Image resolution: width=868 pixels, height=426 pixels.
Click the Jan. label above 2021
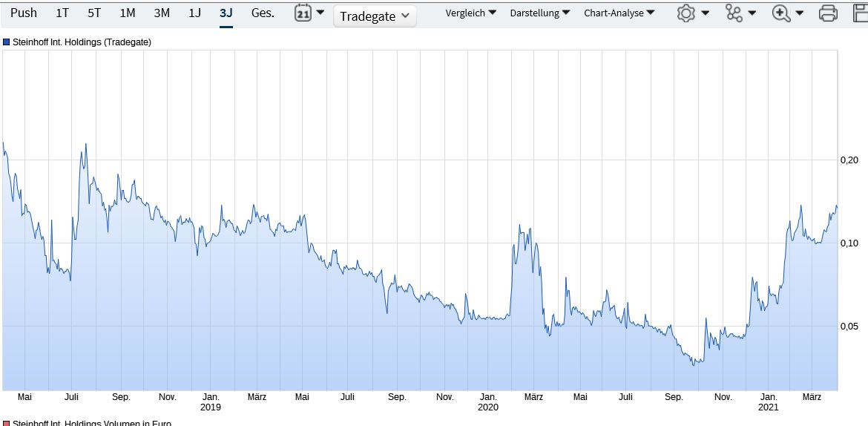(x=769, y=397)
